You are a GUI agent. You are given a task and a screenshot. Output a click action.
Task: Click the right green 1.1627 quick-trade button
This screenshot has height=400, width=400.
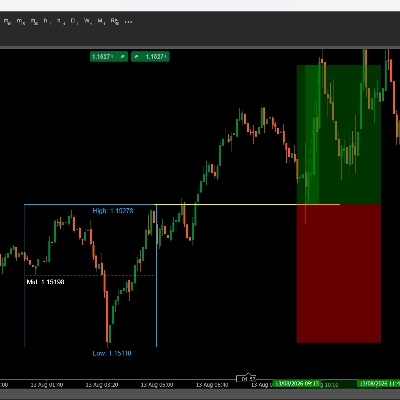coord(150,57)
